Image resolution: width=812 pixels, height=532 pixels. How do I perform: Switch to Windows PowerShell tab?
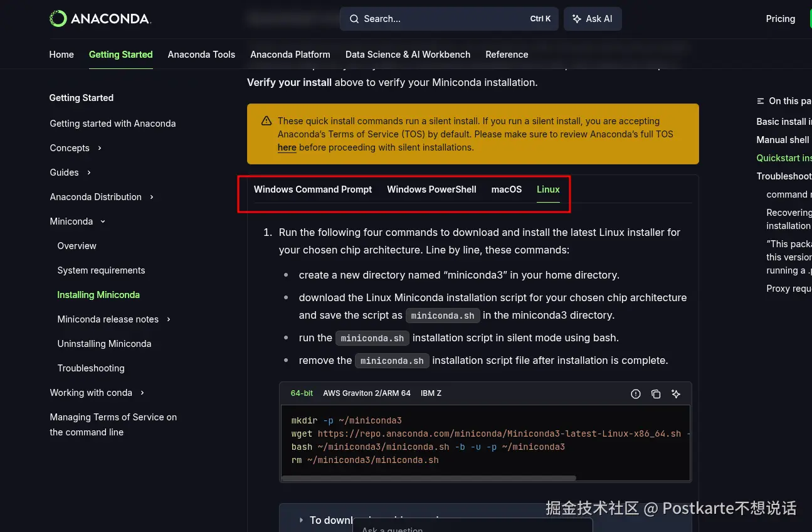coord(431,189)
